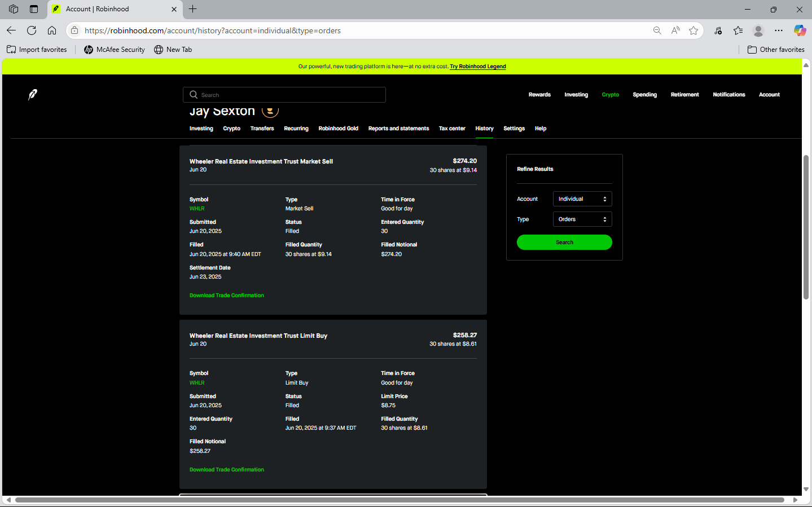Go to the browser home page icon
The width and height of the screenshot is (812, 507).
pos(52,30)
